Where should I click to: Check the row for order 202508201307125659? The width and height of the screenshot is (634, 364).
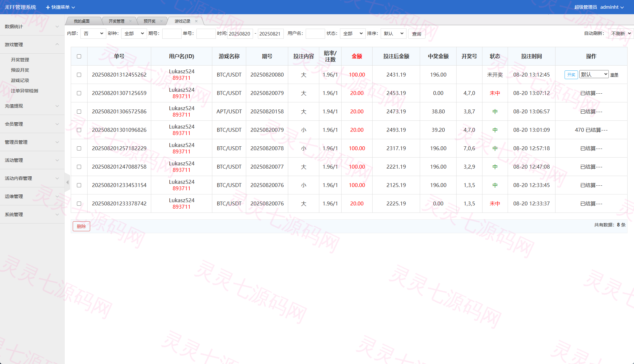pos(79,93)
